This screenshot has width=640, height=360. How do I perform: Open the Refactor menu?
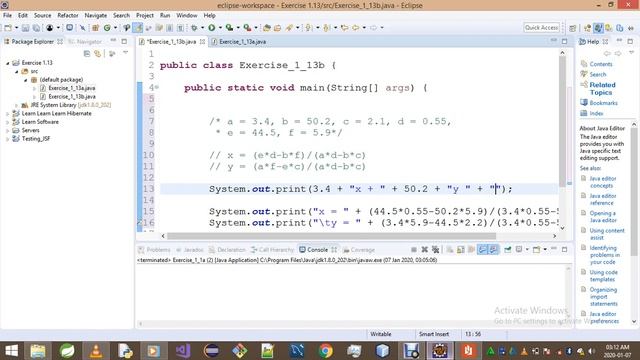pyautogui.click(x=68, y=16)
